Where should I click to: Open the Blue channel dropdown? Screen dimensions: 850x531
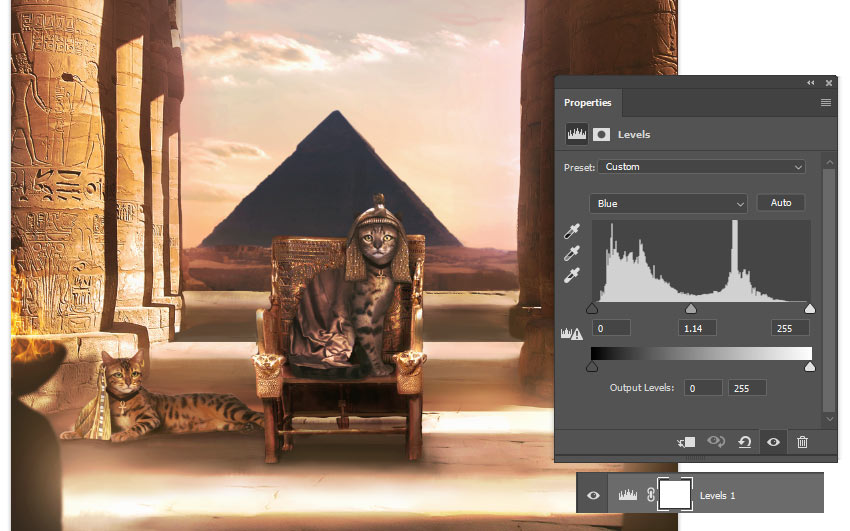point(668,204)
